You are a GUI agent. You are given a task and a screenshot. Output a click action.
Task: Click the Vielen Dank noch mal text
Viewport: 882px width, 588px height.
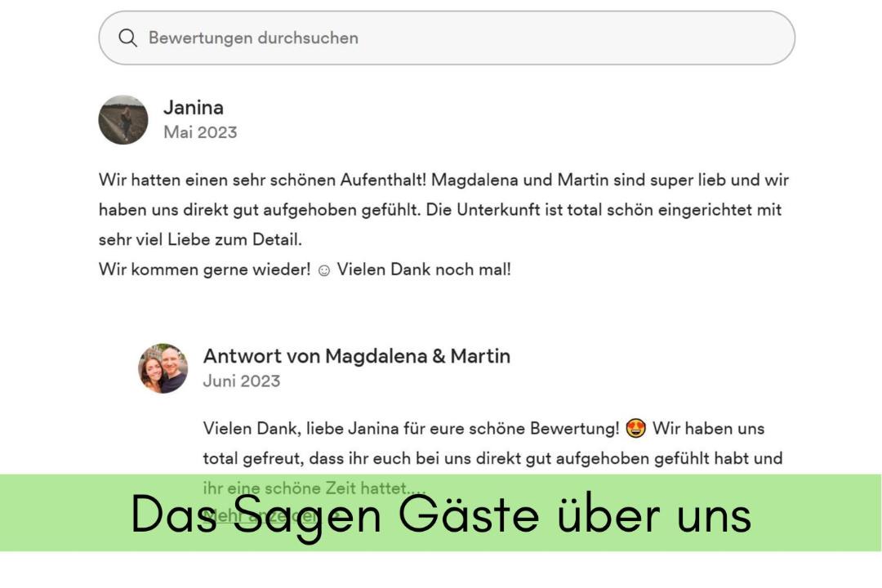424,269
